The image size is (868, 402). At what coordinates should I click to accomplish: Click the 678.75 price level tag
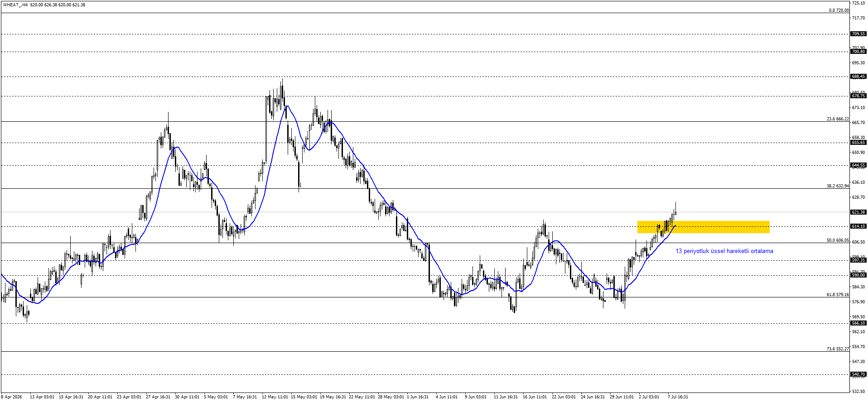858,96
